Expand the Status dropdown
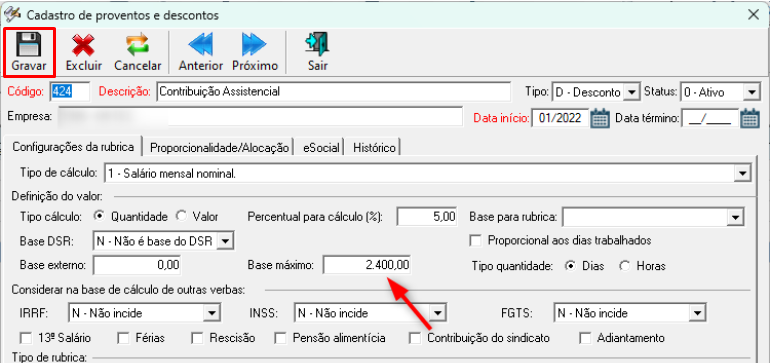This screenshot has width=771, height=363. pos(750,92)
